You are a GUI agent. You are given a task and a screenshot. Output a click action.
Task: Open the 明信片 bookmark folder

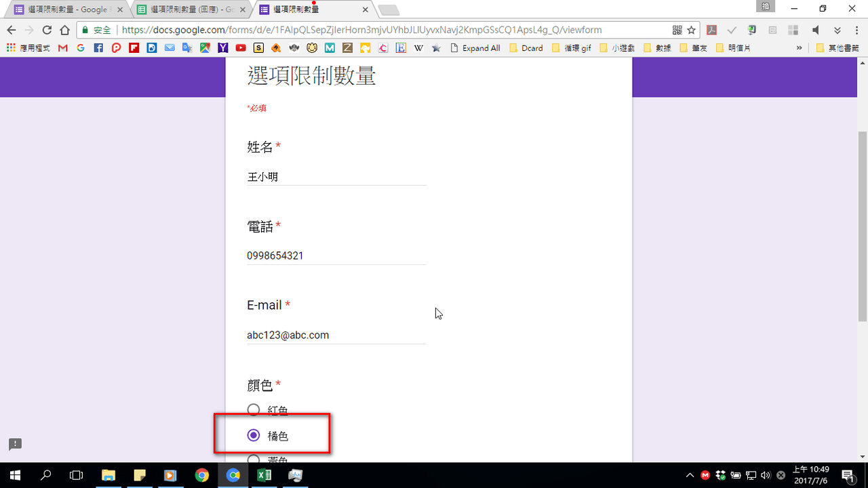coord(733,48)
